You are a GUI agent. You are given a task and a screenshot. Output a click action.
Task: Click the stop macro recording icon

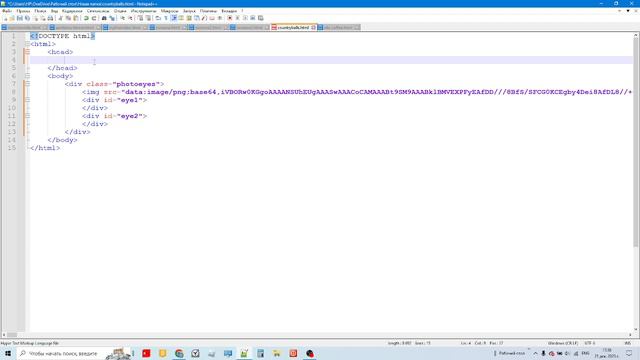[238, 18]
